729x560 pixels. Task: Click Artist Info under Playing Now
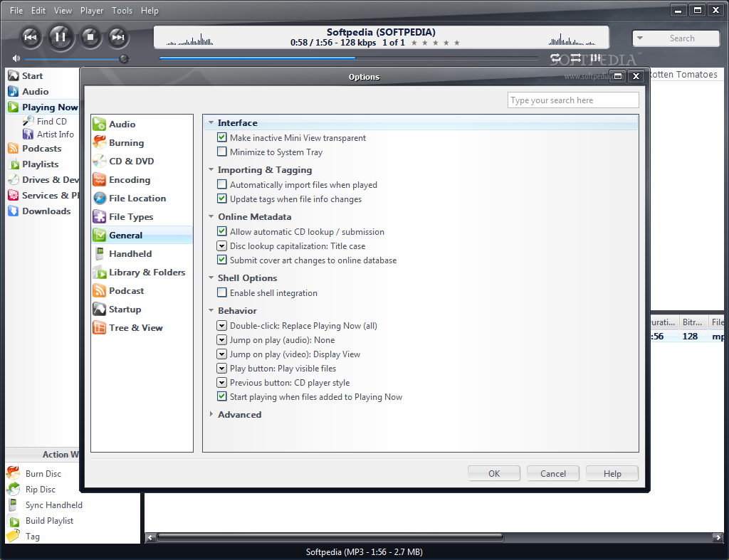pyautogui.click(x=55, y=134)
